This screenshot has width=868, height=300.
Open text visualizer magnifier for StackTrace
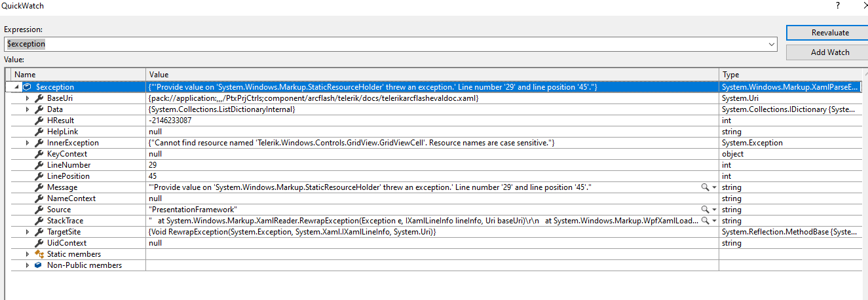(x=705, y=221)
